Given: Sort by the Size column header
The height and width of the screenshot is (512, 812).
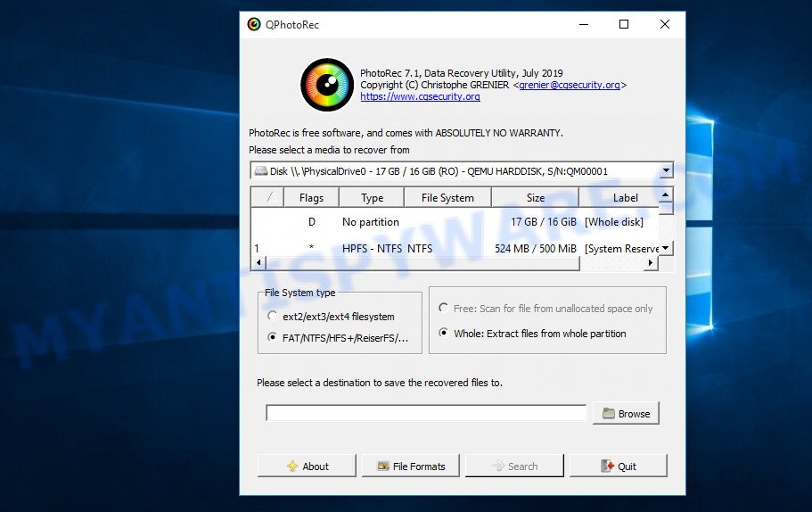Looking at the screenshot, I should pos(535,198).
